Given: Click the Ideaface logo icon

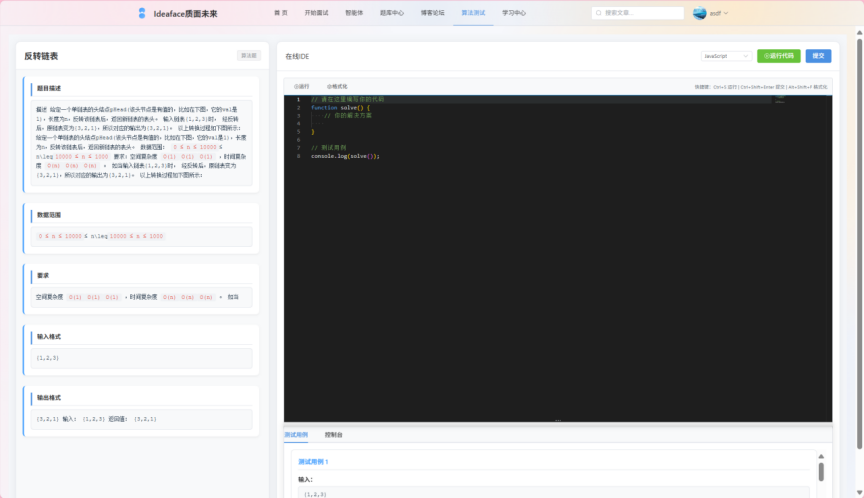Looking at the screenshot, I should point(142,14).
